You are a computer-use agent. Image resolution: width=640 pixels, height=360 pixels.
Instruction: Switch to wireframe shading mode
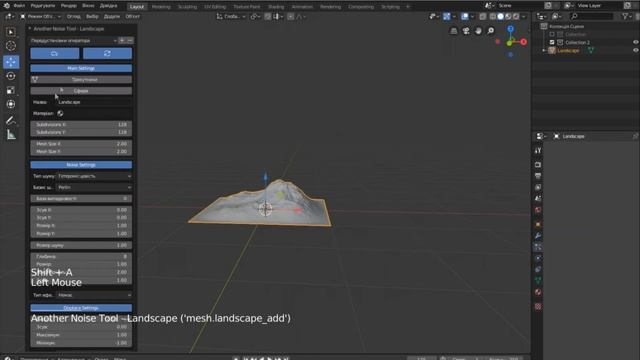[493, 16]
